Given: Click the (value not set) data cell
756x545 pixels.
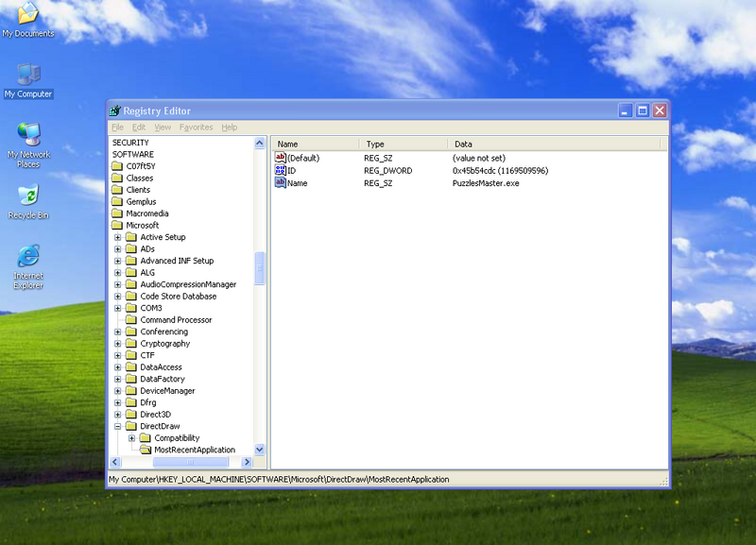Looking at the screenshot, I should [479, 158].
